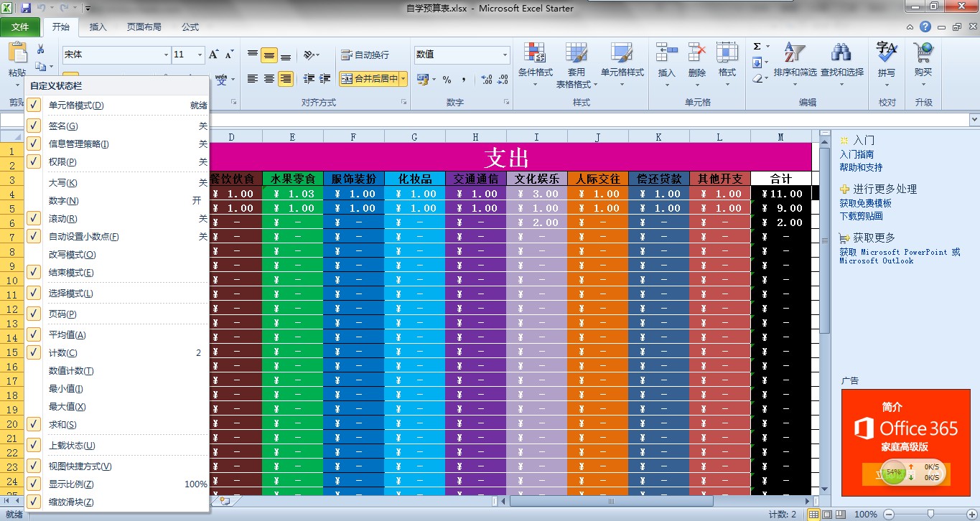The image size is (980, 521).
Task: Increase font size with the large A icon
Action: [x=213, y=55]
